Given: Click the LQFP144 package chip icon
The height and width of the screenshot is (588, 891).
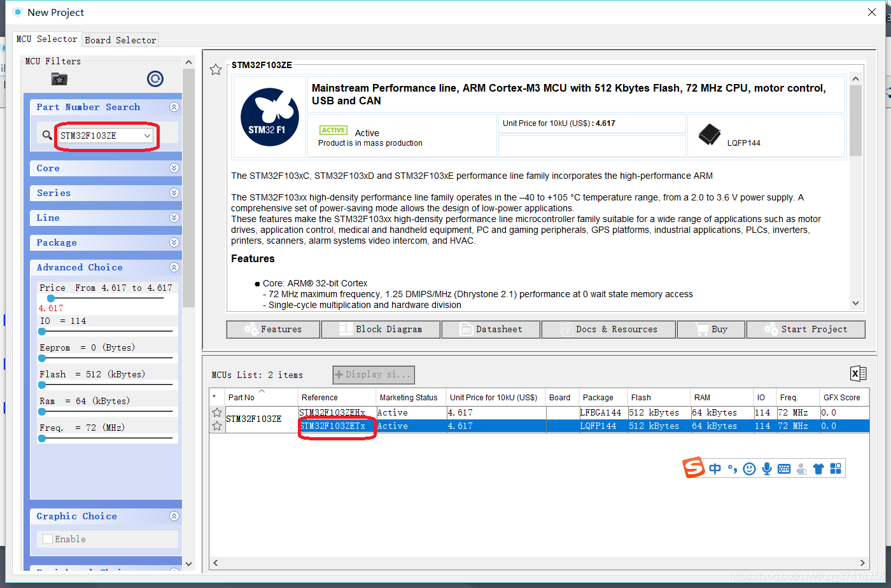Looking at the screenshot, I should coord(710,135).
